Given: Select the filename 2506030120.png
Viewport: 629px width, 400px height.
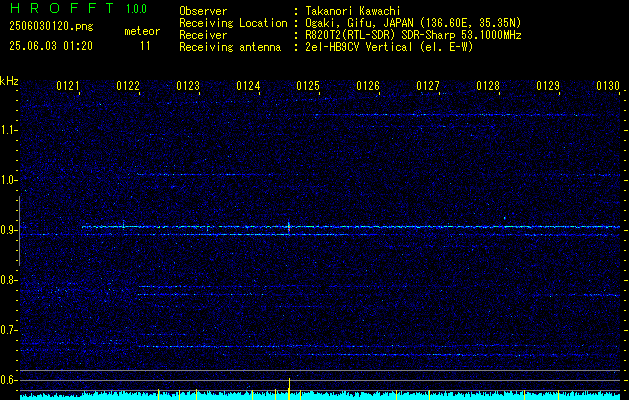Looking at the screenshot, I should coord(51,27).
